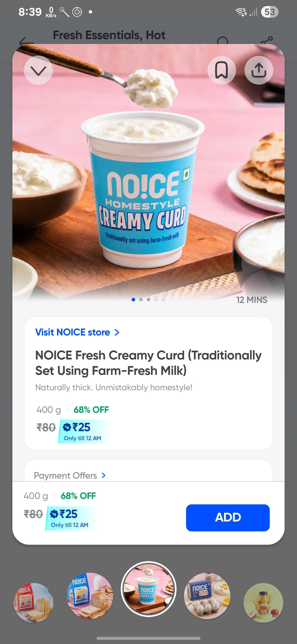
Task: Tap header share icon behind sheet
Action: coord(267,41)
